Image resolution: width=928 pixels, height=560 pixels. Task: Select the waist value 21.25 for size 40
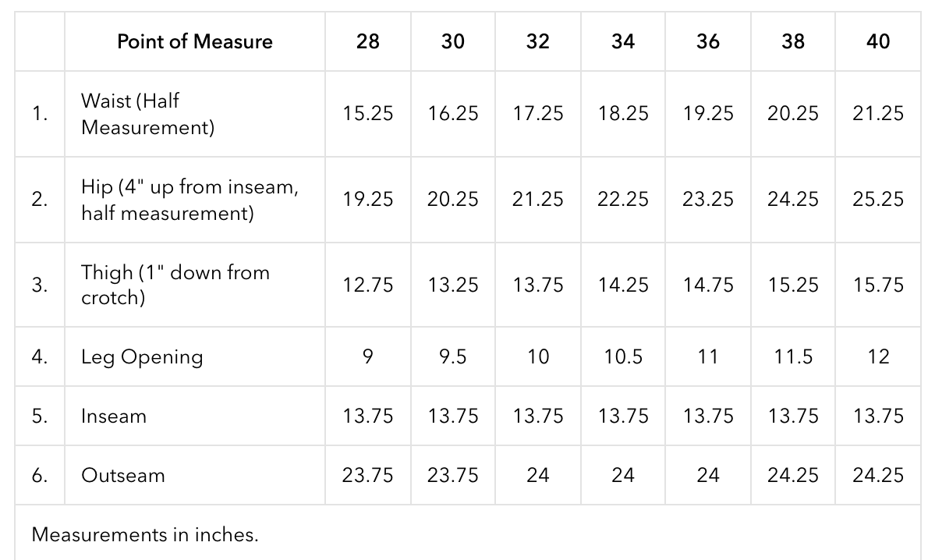[878, 114]
